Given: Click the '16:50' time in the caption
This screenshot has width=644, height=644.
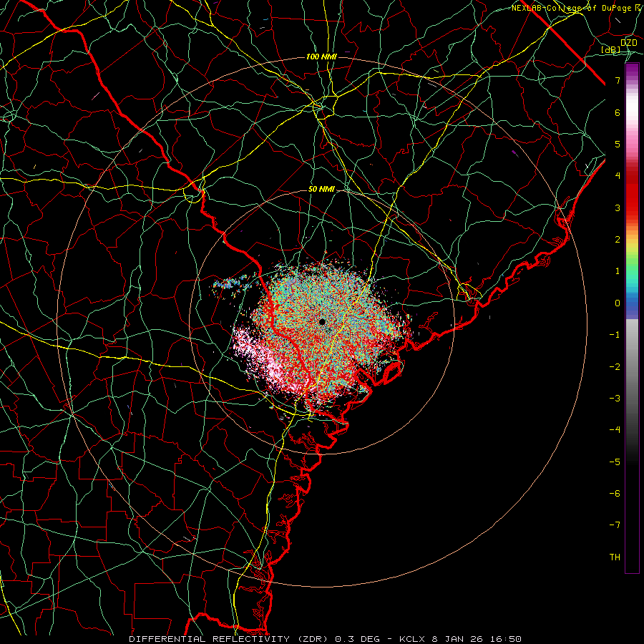Looking at the screenshot, I should (x=506, y=639).
